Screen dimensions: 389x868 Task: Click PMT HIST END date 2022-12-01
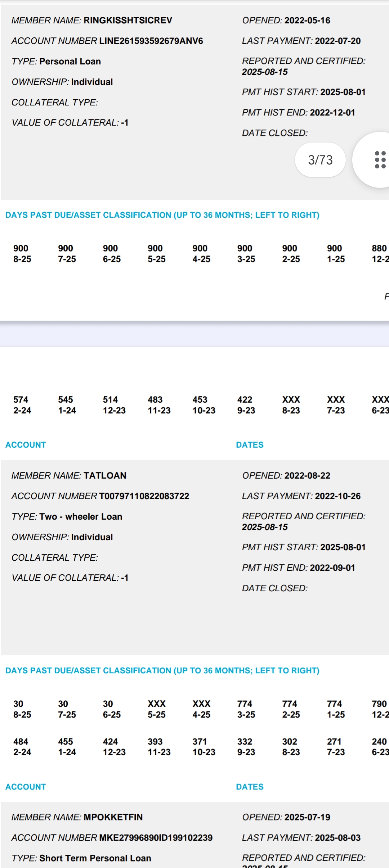click(332, 113)
